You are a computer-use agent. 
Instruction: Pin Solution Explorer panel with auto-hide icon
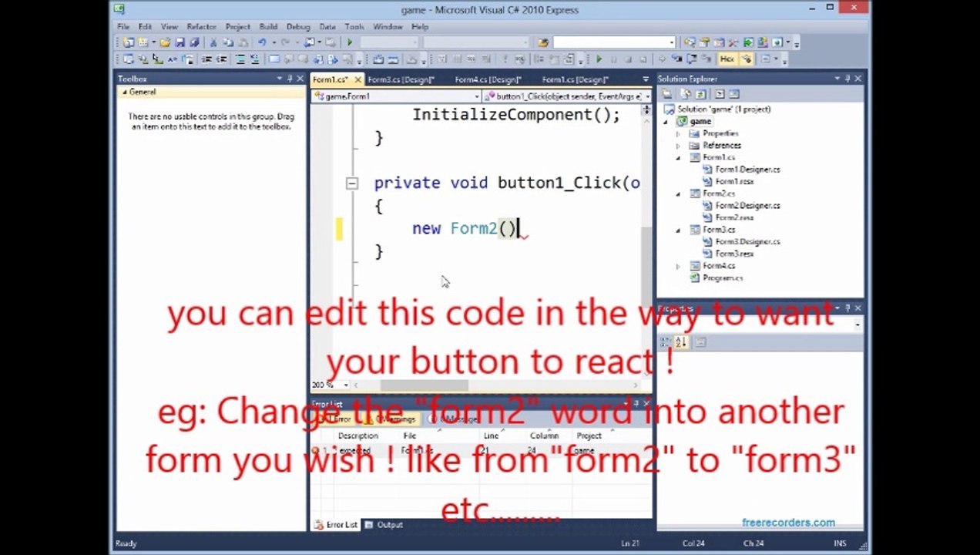(x=847, y=79)
